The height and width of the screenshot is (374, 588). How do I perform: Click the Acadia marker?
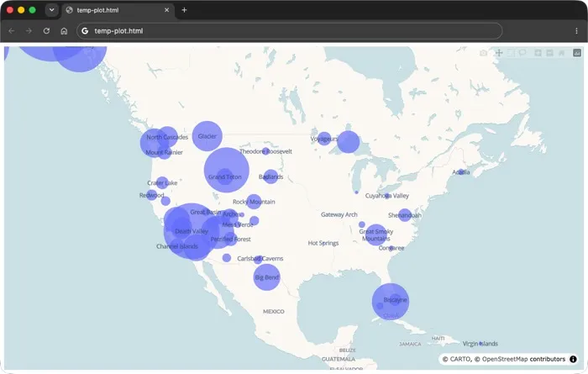click(x=461, y=172)
